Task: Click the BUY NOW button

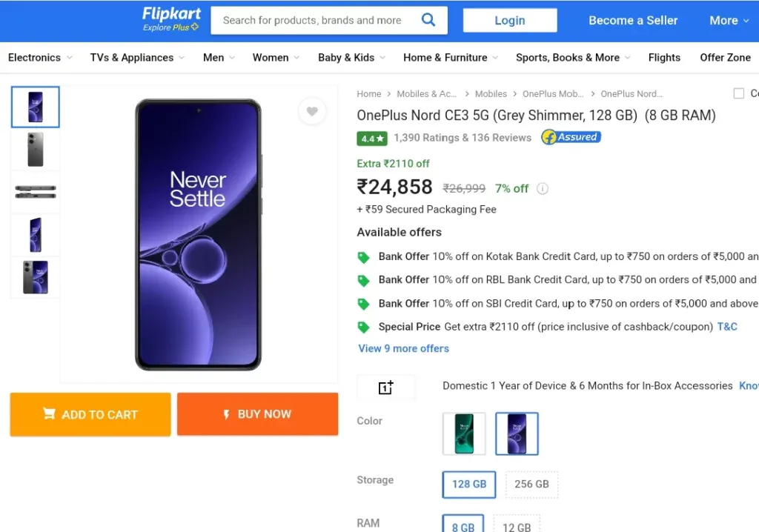Action: 257,414
